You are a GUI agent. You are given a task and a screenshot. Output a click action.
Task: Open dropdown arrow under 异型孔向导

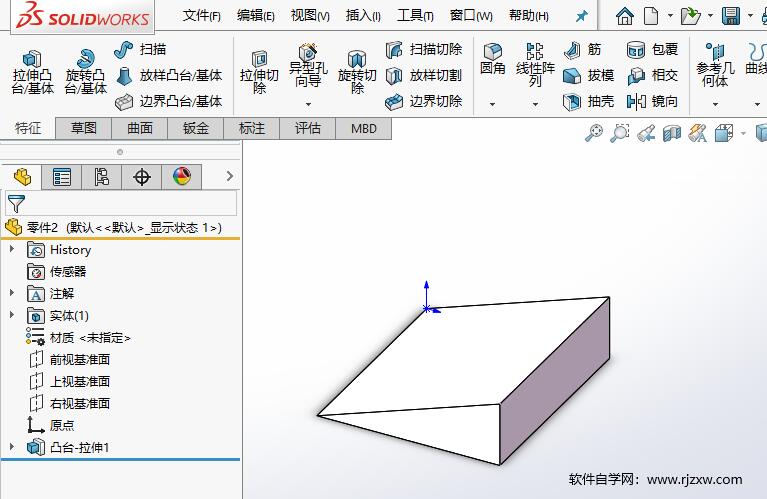[x=308, y=104]
